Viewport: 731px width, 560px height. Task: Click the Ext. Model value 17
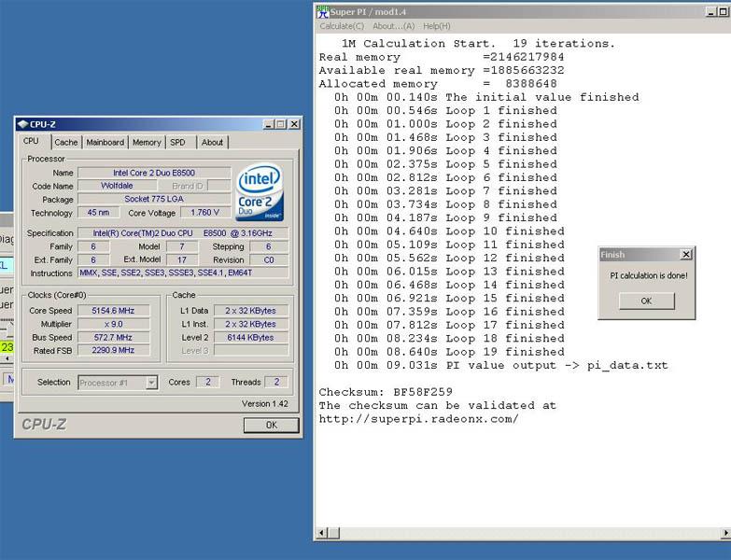point(182,260)
